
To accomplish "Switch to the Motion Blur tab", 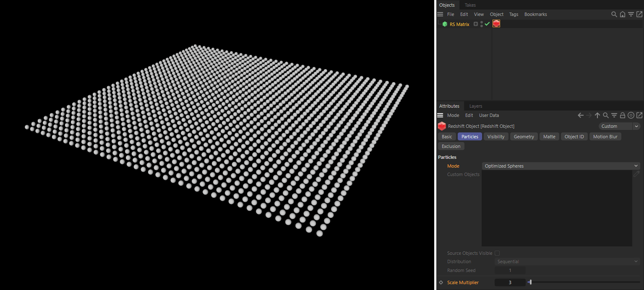I will [x=605, y=136].
